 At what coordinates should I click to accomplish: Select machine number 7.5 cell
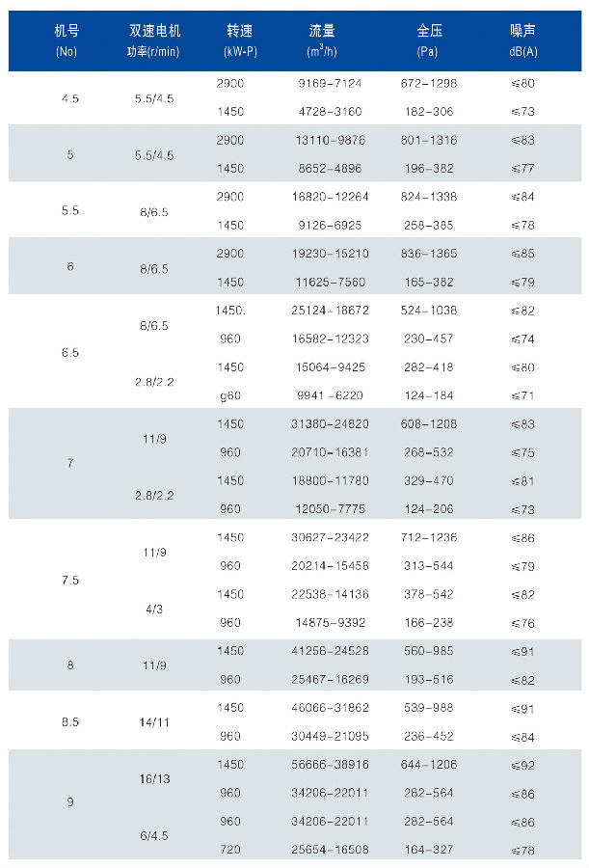click(x=69, y=581)
